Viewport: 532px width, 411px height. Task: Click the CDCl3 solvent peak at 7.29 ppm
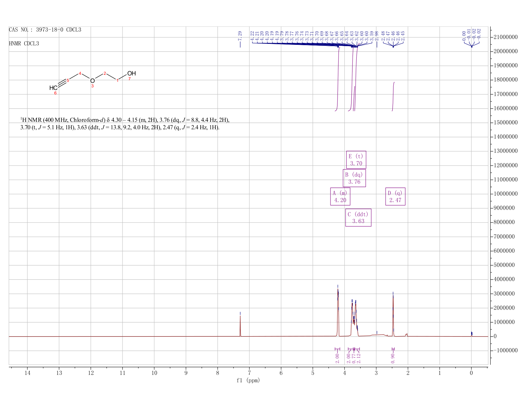pyautogui.click(x=240, y=326)
